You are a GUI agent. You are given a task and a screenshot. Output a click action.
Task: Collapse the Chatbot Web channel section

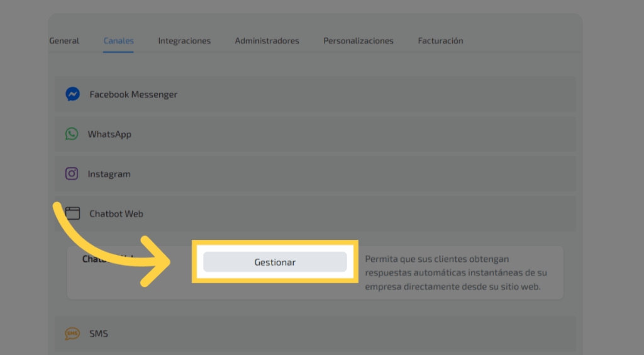point(314,213)
